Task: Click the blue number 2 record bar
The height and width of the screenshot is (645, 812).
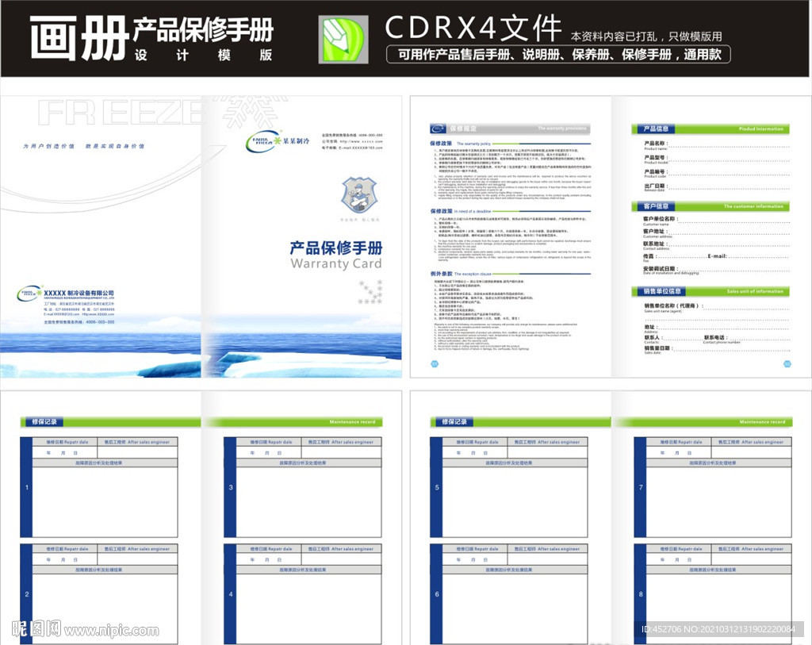Action: [x=26, y=593]
